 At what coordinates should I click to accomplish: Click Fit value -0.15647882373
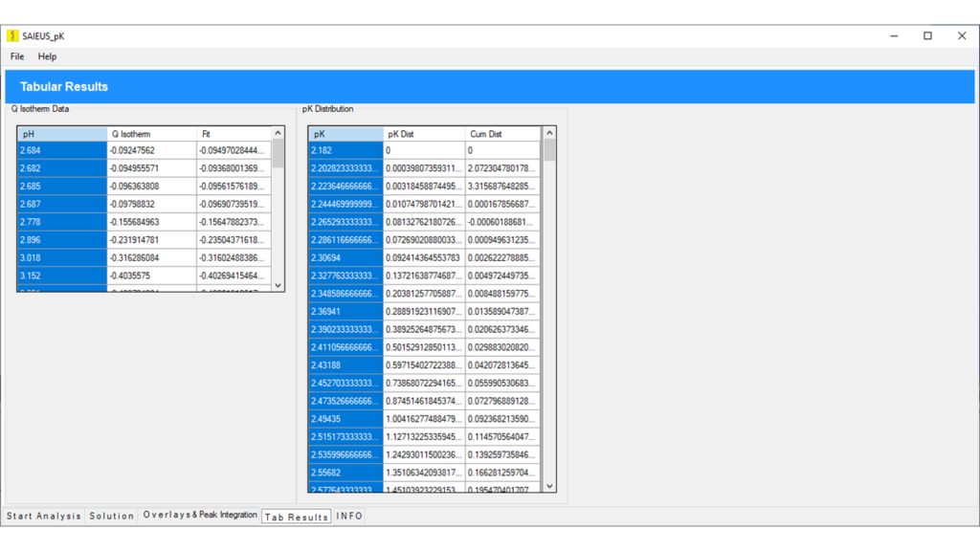pyautogui.click(x=234, y=222)
